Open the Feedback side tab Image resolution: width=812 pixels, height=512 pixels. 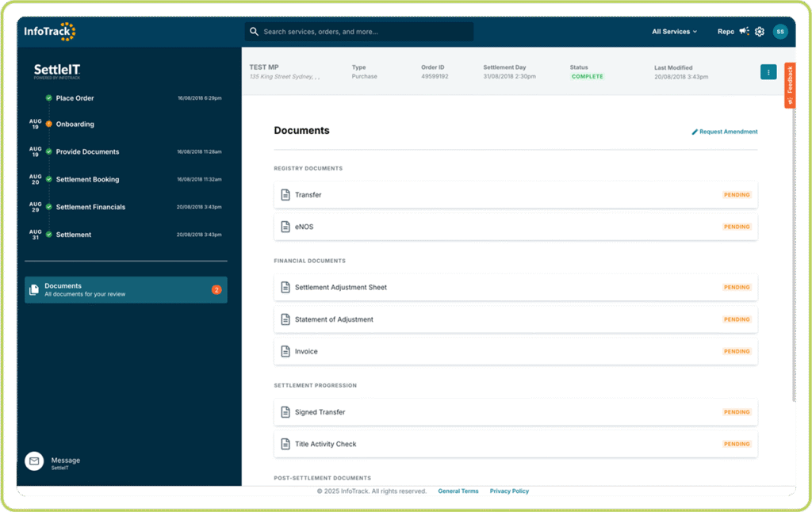pos(790,86)
